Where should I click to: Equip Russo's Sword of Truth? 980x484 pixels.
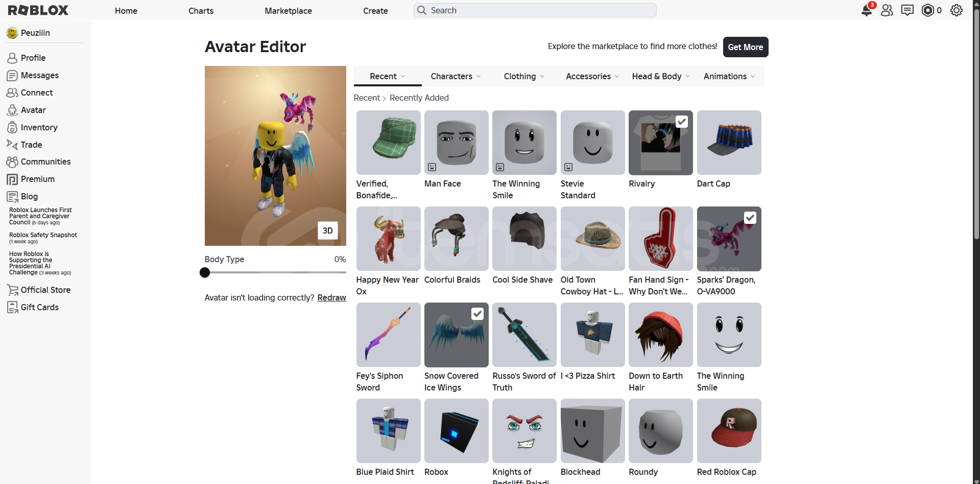click(524, 335)
